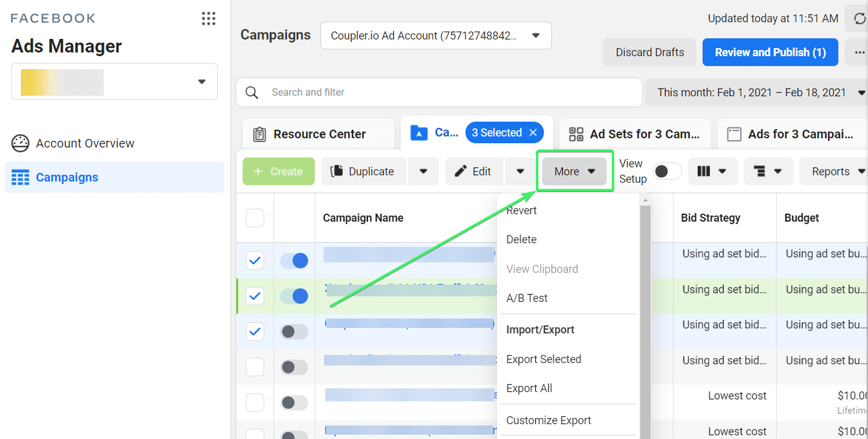The width and height of the screenshot is (868, 439).
Task: Switch to the Ad Sets for 3 Campaigns tab
Action: pyautogui.click(x=635, y=134)
